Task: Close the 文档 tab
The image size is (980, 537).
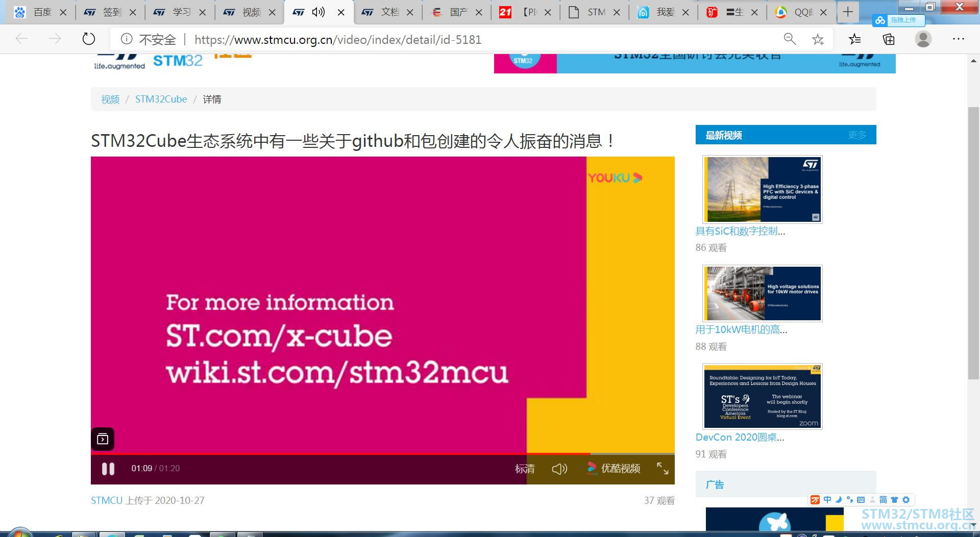Action: click(x=410, y=12)
